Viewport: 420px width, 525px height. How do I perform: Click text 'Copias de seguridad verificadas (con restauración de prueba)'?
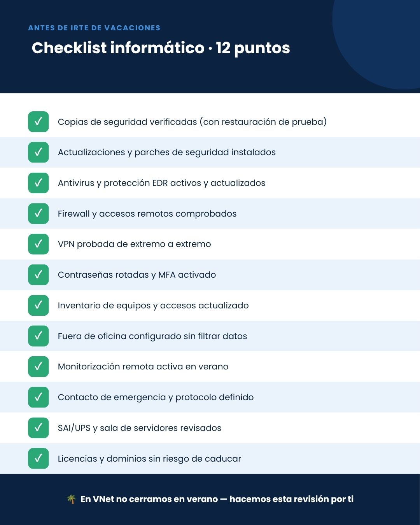[192, 122]
